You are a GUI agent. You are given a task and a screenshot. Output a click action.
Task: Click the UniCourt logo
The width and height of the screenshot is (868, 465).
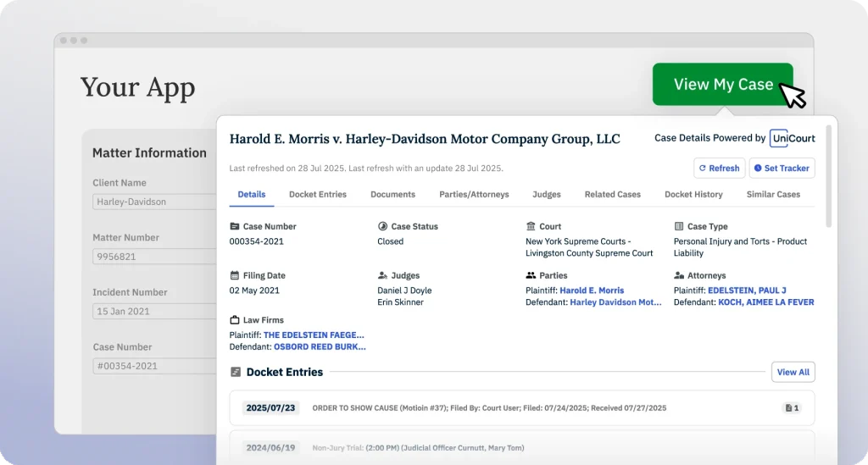793,138
